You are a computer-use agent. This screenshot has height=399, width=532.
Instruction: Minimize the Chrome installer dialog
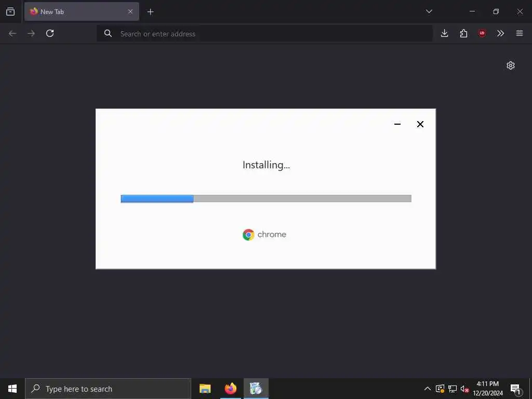[397, 124]
